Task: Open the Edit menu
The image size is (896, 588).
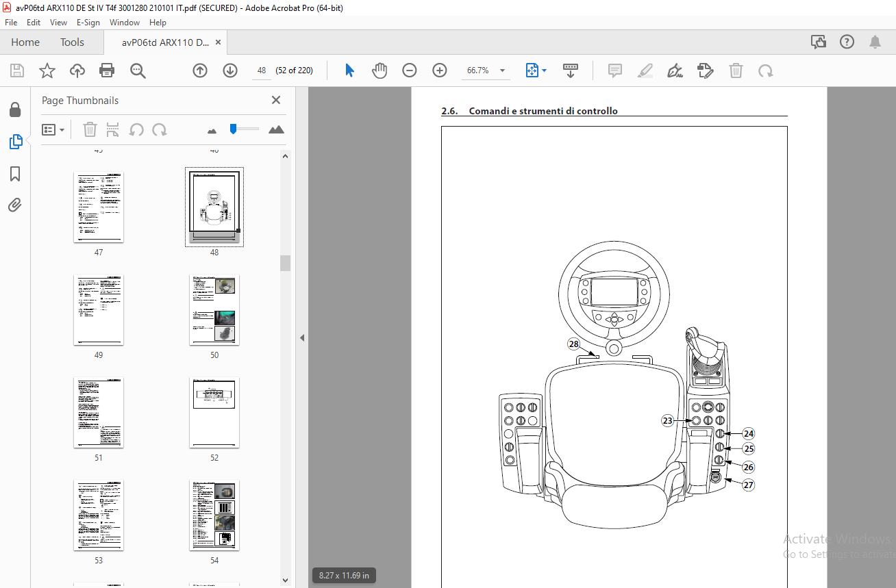Action: (x=34, y=23)
